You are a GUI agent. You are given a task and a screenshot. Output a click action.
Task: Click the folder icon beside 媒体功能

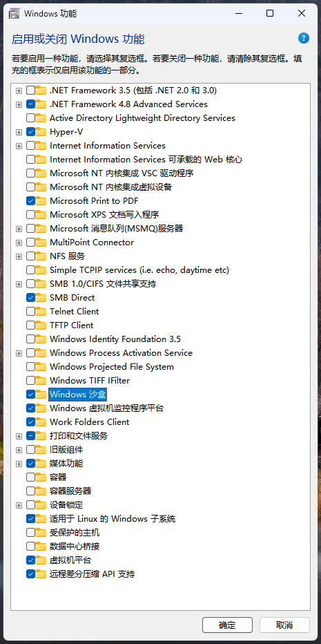41,463
